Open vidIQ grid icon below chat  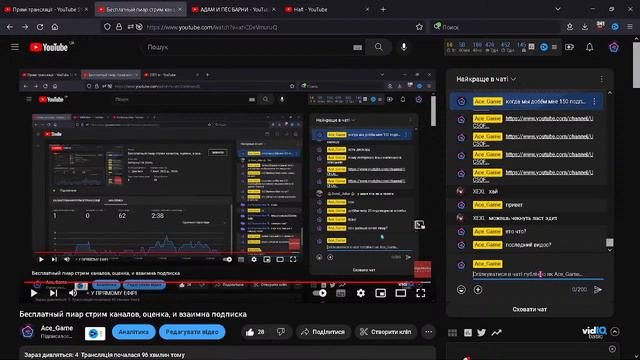click(453, 333)
